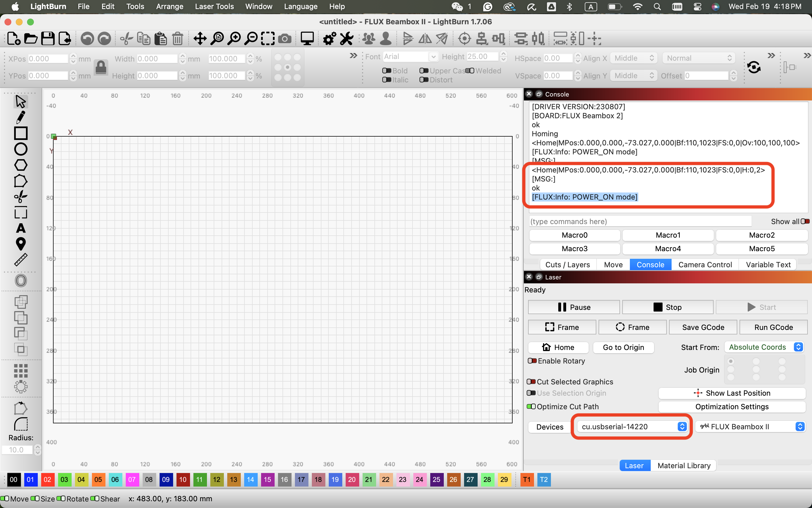Image resolution: width=812 pixels, height=508 pixels.
Task: Click the Redo arrow
Action: [x=104, y=39]
